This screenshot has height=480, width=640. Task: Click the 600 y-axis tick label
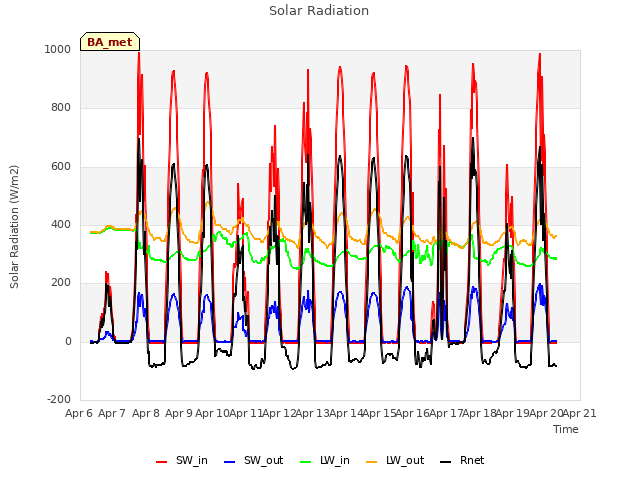click(x=61, y=166)
